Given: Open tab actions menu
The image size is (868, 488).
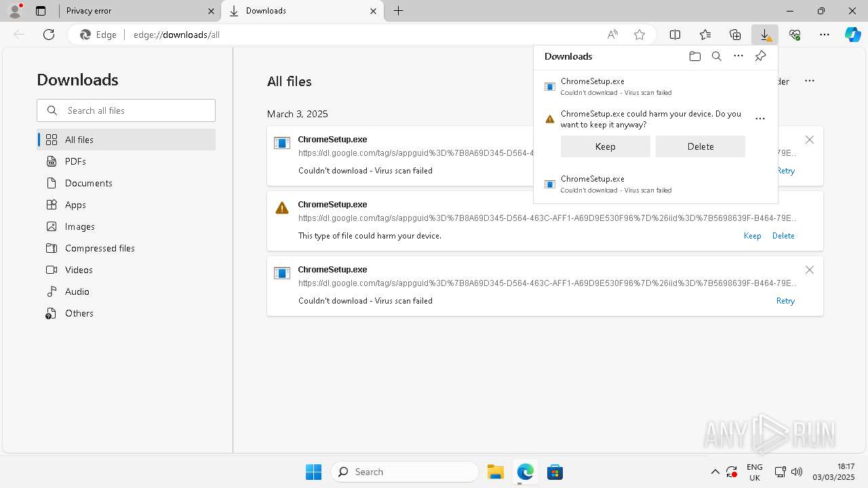Looking at the screenshot, I should (x=41, y=11).
